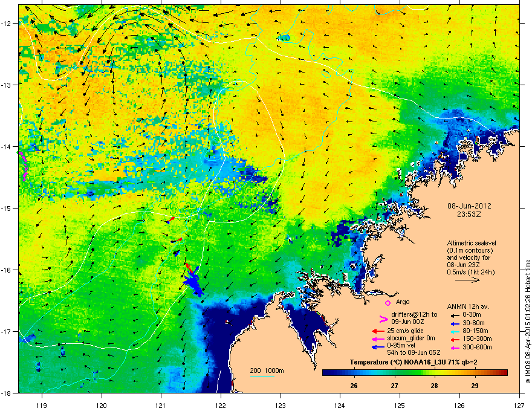Click the time text '23:53Z'
This screenshot has width=532, height=411.
469,215
